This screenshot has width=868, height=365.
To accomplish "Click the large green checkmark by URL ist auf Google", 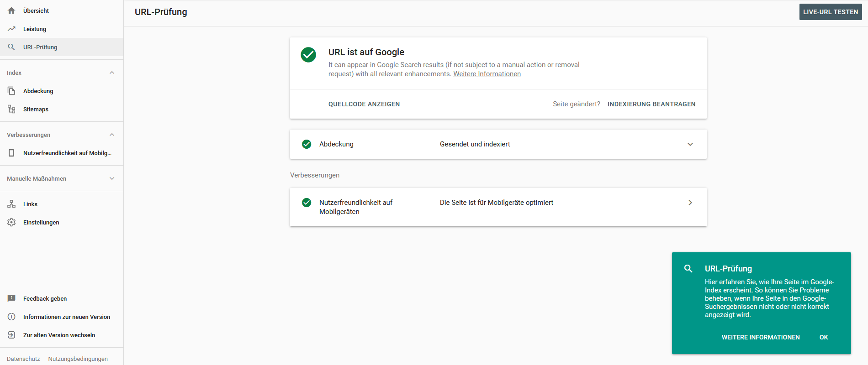I will (x=308, y=55).
